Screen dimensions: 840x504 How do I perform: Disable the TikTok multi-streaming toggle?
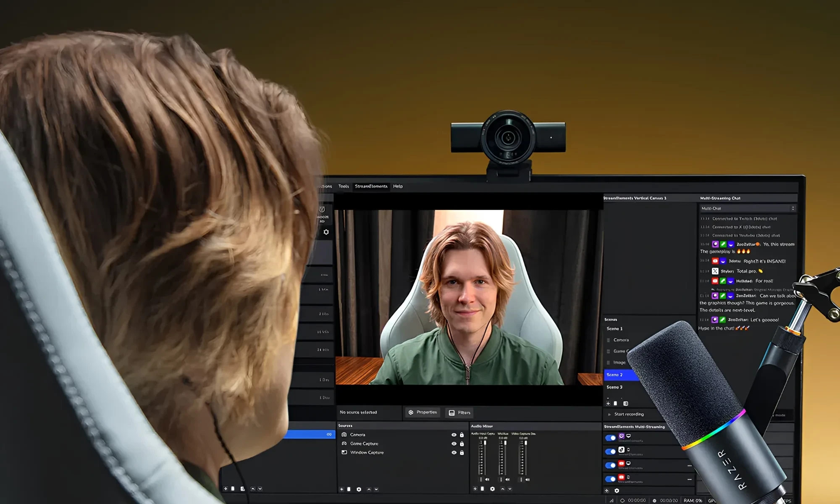point(610,452)
